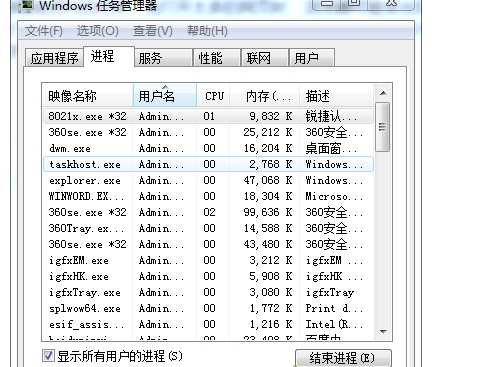Click the 9,832 K memory value

[271, 116]
